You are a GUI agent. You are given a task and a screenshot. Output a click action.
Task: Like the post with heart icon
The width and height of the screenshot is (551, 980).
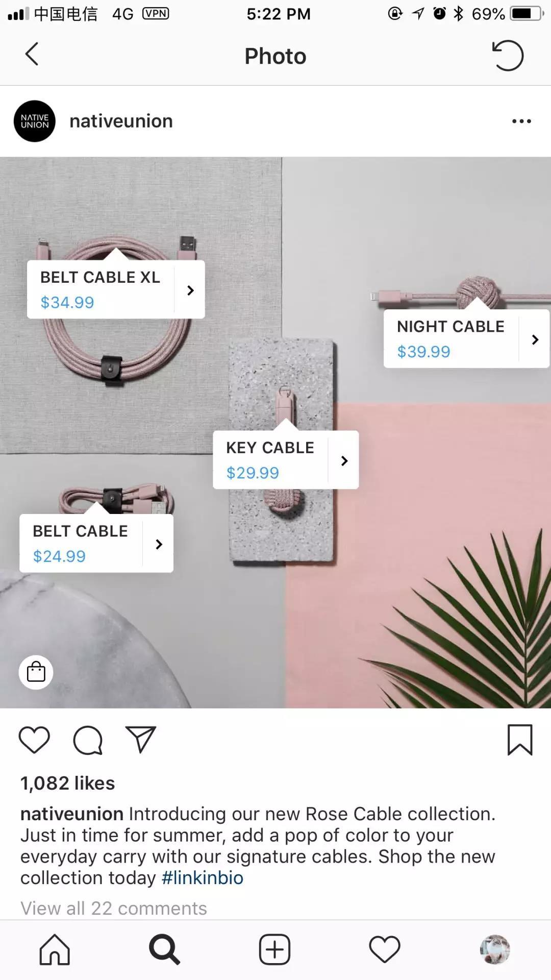click(34, 740)
